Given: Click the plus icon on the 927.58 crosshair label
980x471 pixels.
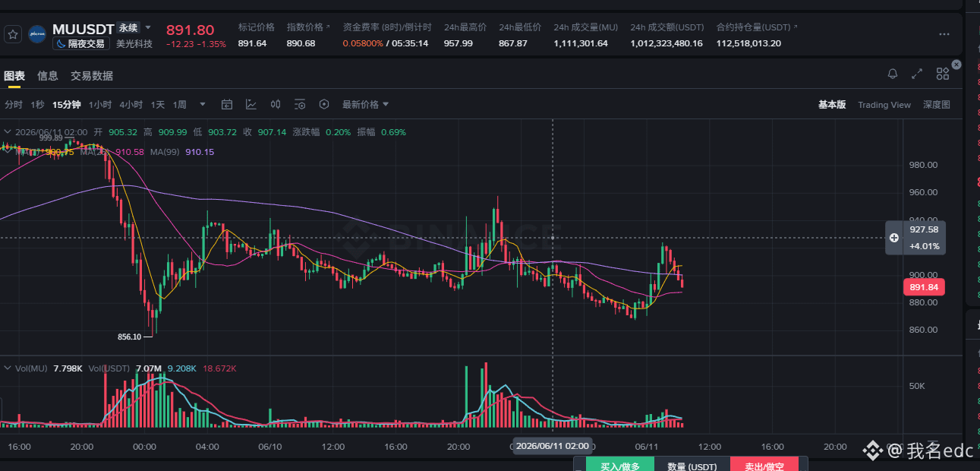Looking at the screenshot, I should (894, 238).
